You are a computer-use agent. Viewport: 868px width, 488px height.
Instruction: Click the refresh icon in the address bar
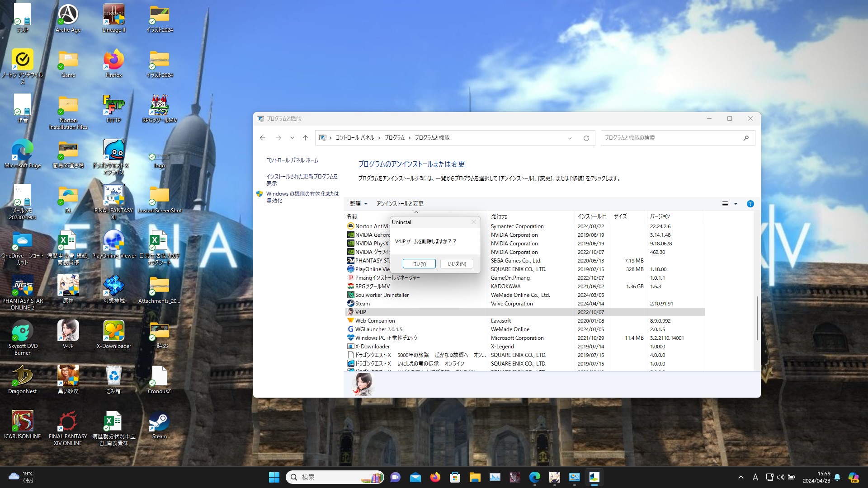(x=586, y=138)
